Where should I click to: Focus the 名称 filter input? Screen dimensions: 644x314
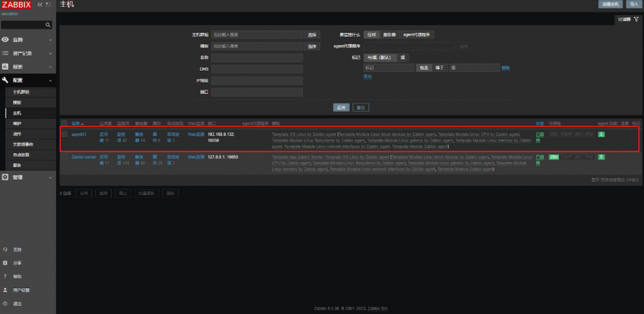coord(257,58)
